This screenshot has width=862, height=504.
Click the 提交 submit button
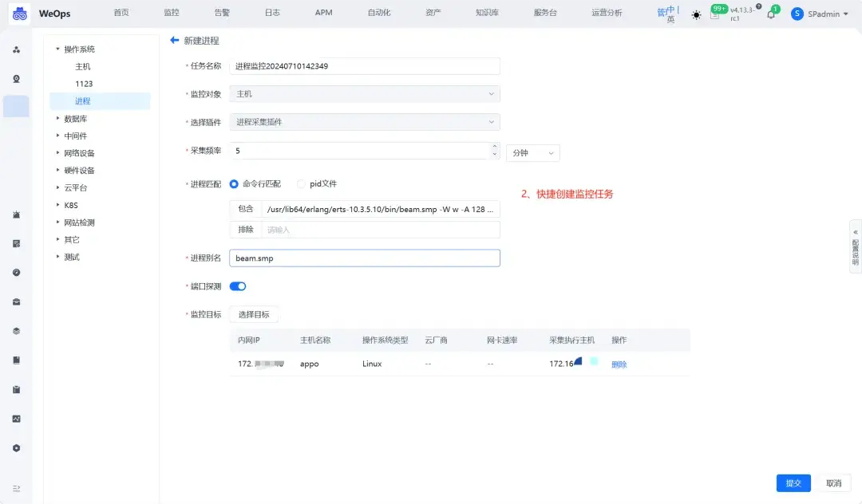click(793, 483)
